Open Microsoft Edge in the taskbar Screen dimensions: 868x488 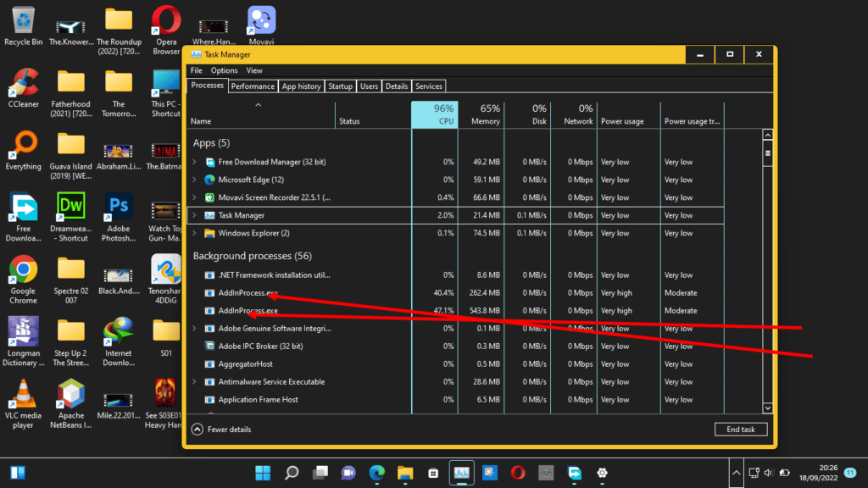(377, 473)
